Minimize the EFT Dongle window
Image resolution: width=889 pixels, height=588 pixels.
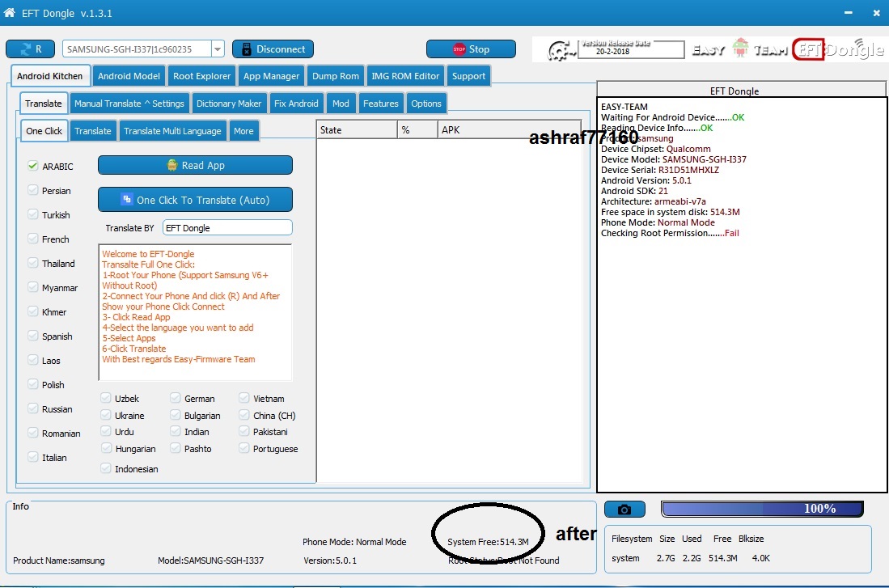(848, 12)
